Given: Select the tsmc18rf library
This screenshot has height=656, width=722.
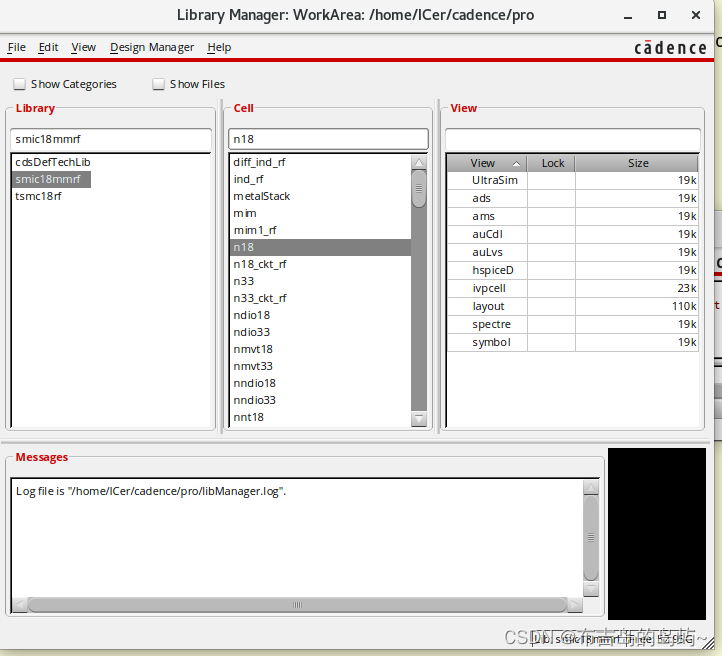Looking at the screenshot, I should (38, 196).
